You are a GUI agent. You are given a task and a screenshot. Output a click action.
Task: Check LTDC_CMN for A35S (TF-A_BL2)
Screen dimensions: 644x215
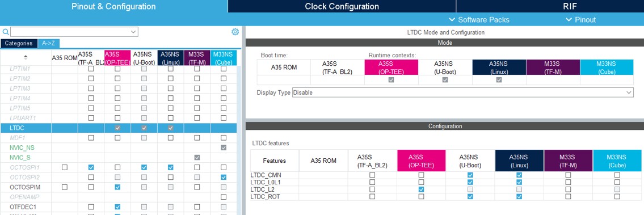click(372, 175)
